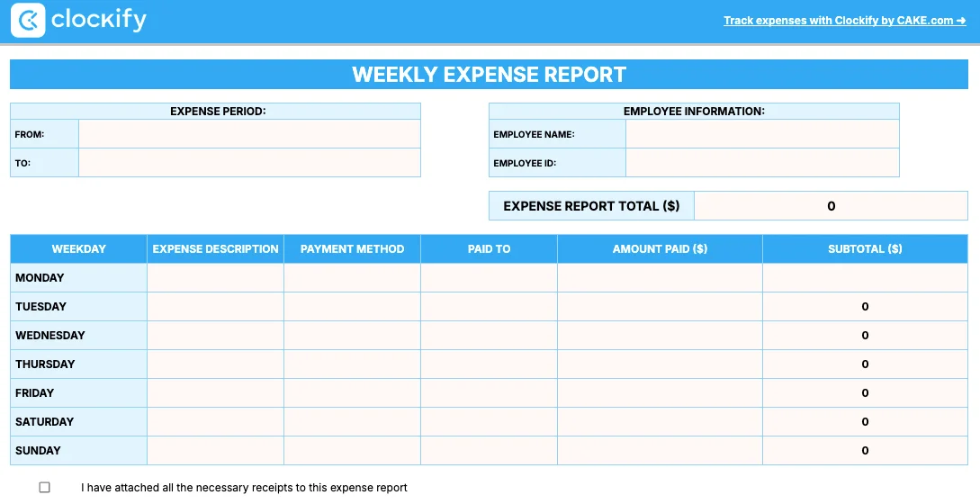This screenshot has height=504, width=980.
Task: Select the TO date input cell
Action: tap(249, 163)
